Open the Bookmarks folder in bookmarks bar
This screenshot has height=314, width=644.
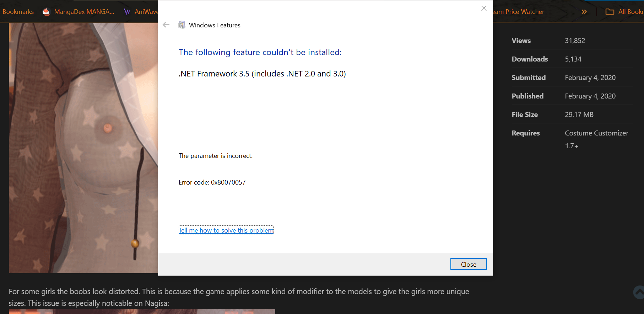click(18, 12)
